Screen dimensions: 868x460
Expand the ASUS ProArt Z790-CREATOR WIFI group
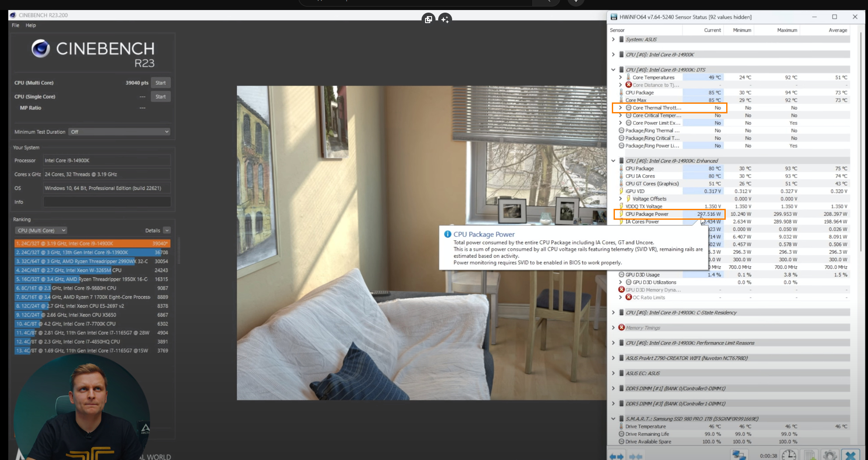613,358
